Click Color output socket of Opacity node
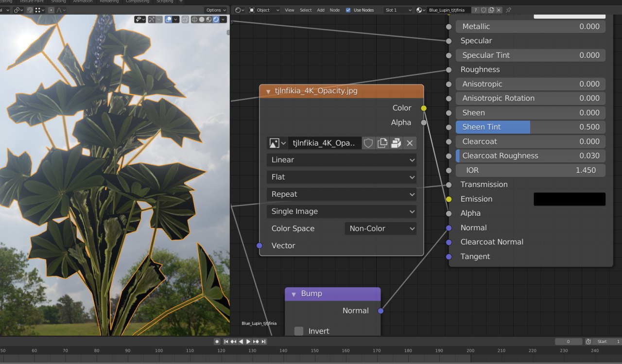The width and height of the screenshot is (622, 364). tap(424, 108)
